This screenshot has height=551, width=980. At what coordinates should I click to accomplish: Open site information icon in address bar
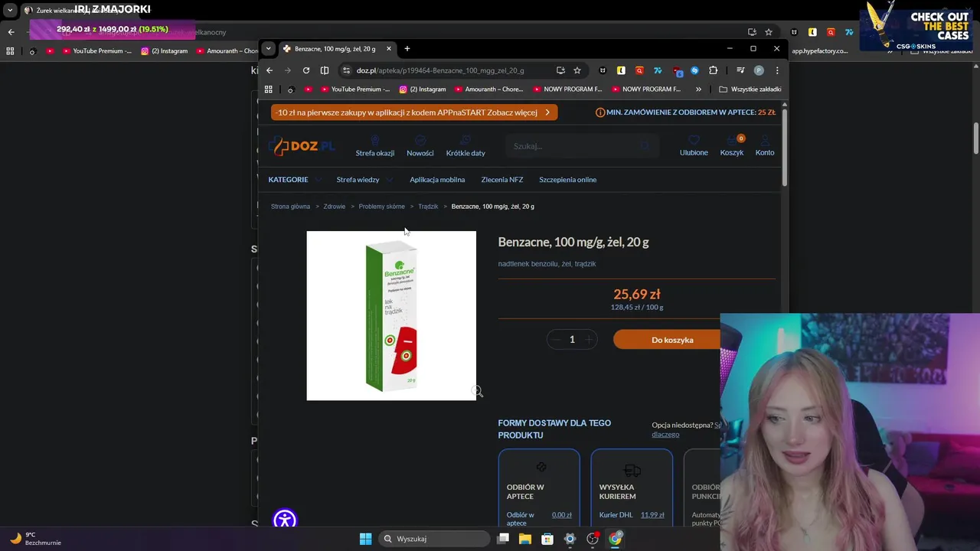pyautogui.click(x=346, y=70)
